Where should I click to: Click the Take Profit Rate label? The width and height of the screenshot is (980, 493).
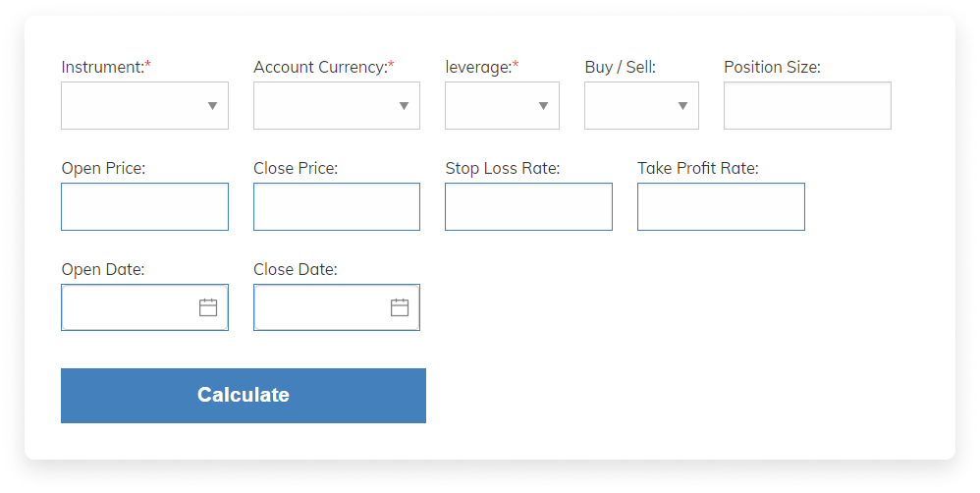(x=698, y=168)
